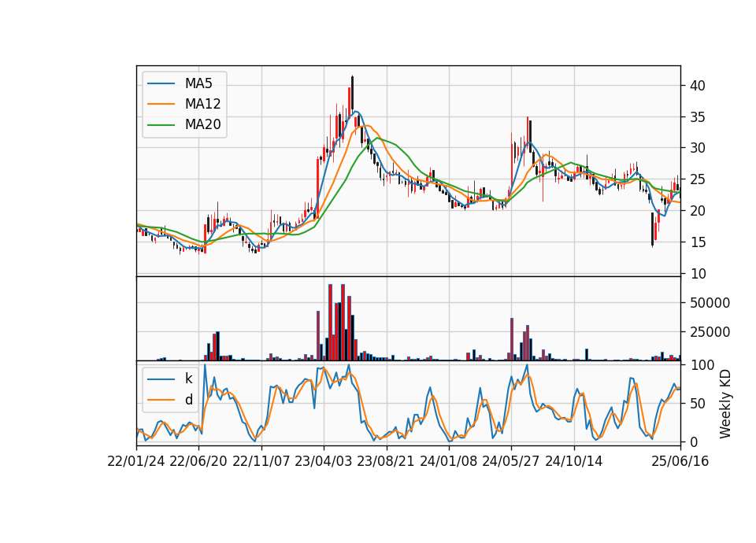
Task: Click the 30 price axis tick label
Action: 698,148
